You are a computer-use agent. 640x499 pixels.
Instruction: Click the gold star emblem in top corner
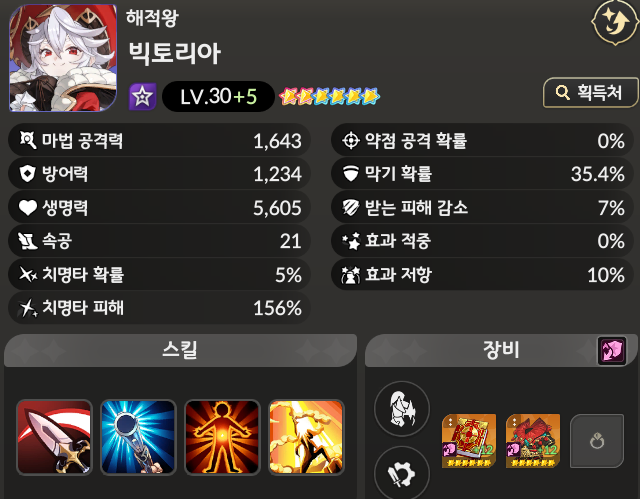click(615, 21)
